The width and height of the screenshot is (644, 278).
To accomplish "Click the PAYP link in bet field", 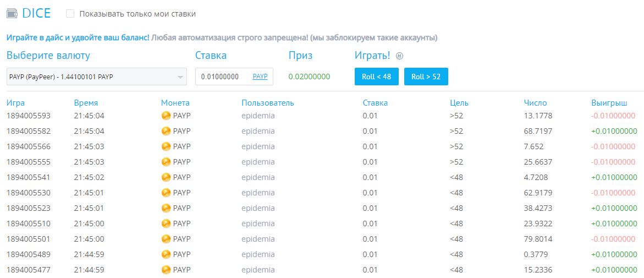I will pos(260,77).
